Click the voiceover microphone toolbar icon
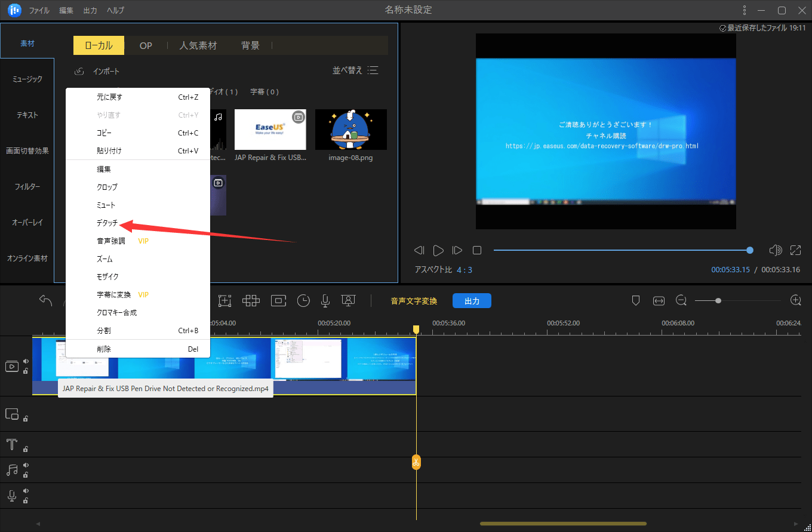 click(x=325, y=301)
